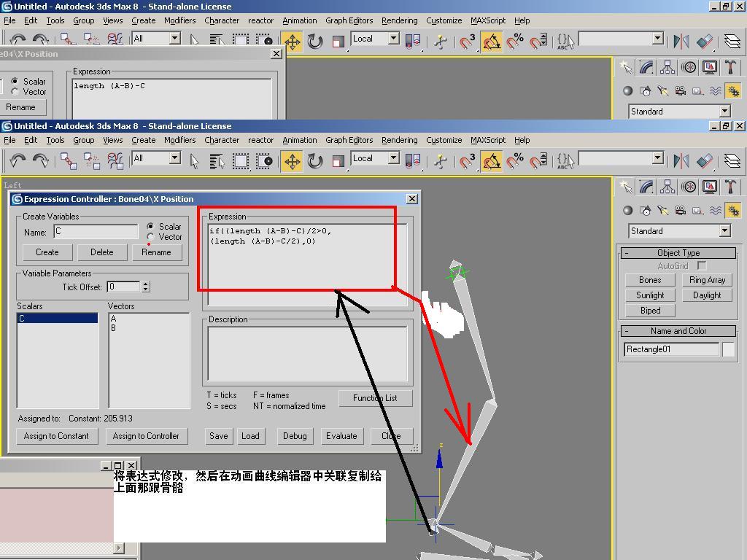Click Evaluate button in Expression Controller
The width and height of the screenshot is (747, 560).
coord(341,436)
